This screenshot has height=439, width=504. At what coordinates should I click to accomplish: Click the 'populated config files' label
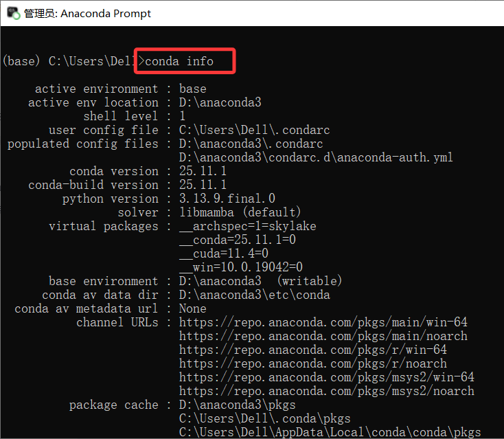point(83,144)
